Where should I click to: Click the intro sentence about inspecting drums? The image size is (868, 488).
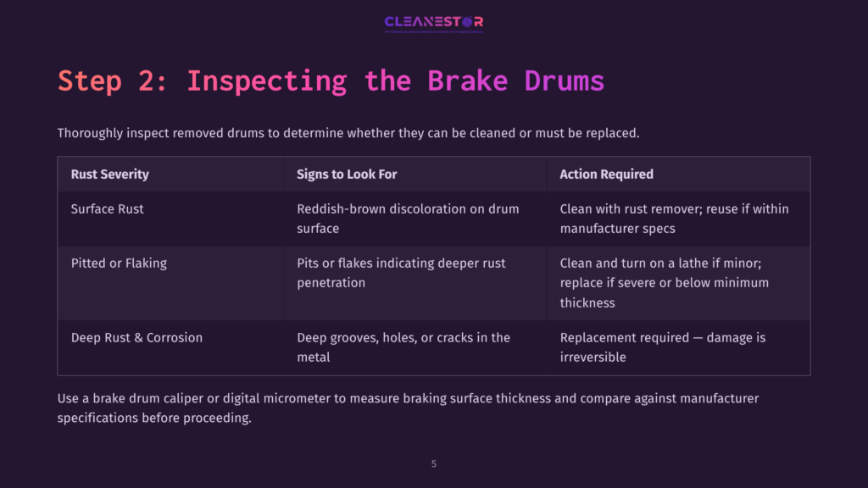(348, 133)
